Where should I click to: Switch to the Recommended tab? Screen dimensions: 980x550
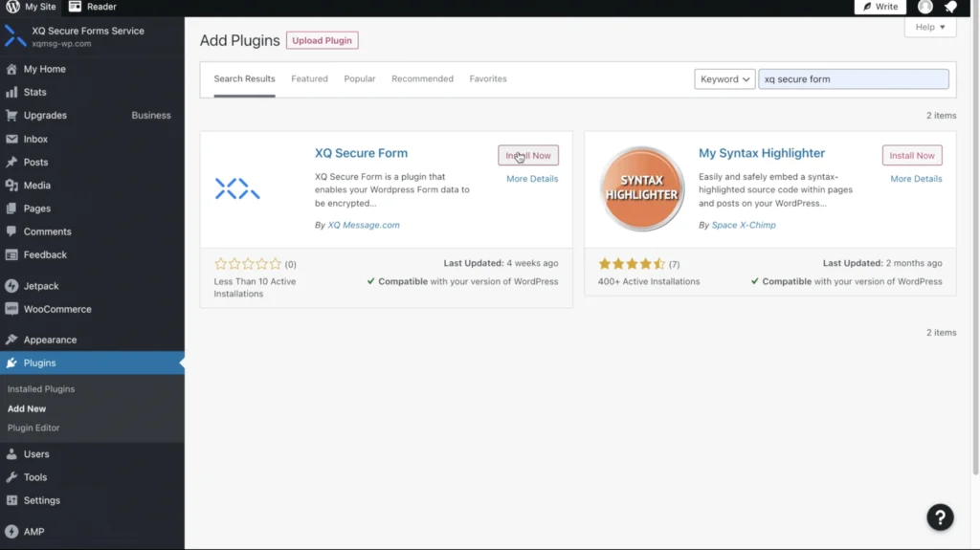click(x=422, y=78)
